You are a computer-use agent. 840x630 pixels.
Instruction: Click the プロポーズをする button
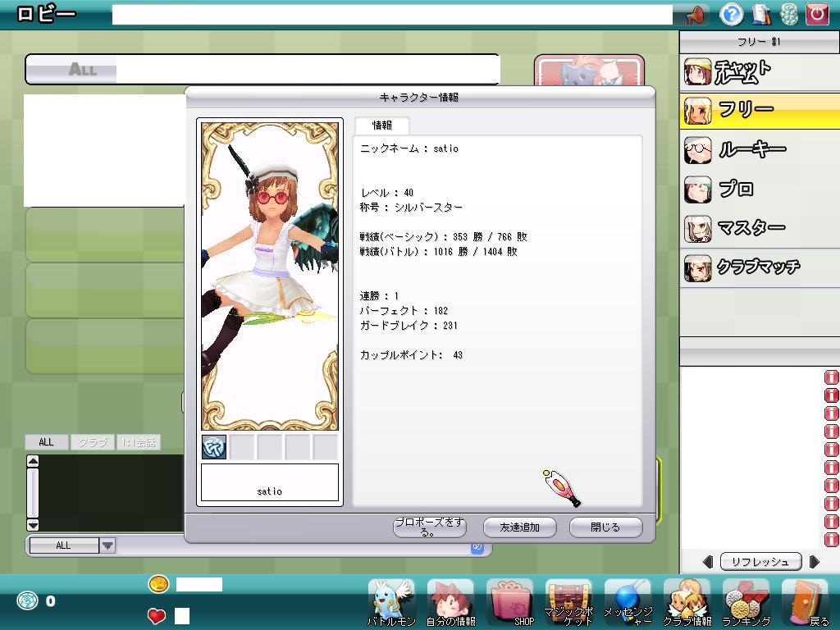point(430,527)
